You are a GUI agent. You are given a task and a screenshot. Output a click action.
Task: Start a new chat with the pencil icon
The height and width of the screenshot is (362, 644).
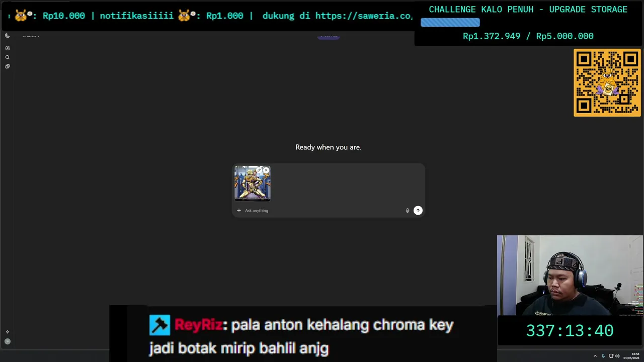pyautogui.click(x=8, y=48)
